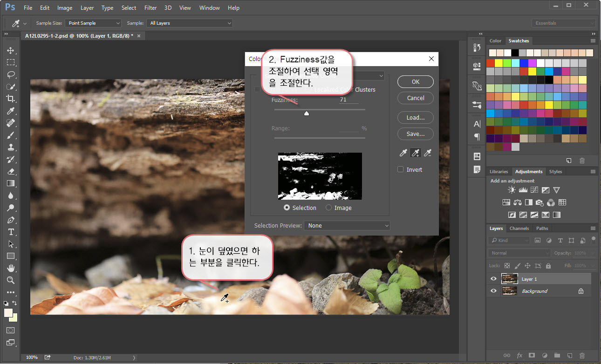Click the foreground color swatch

8,313
